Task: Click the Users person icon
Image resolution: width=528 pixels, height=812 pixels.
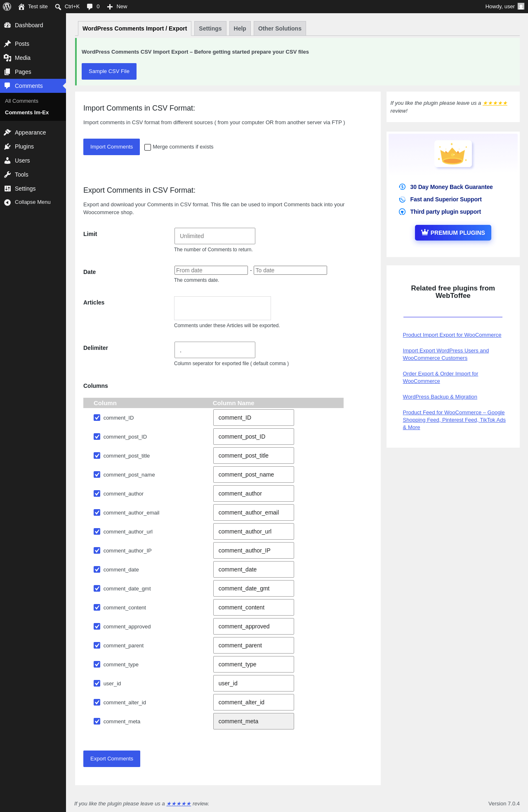Action: click(x=7, y=161)
